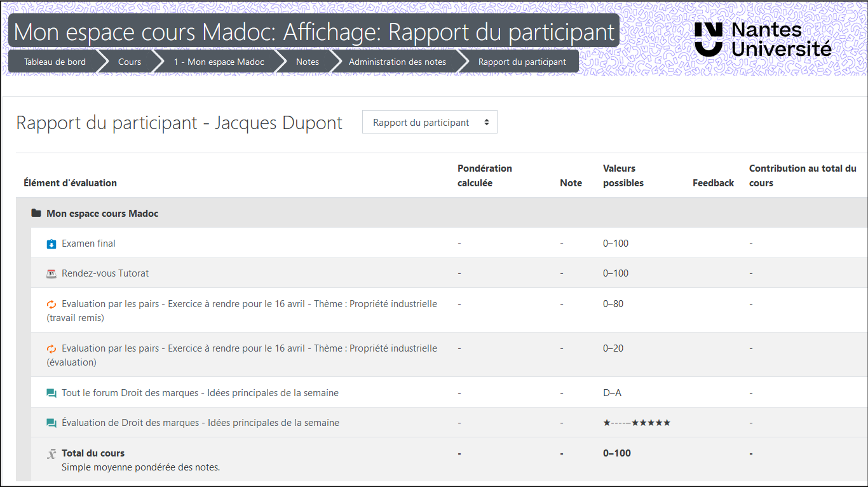Open Notes via the breadcrumb
The width and height of the screenshot is (868, 487).
308,62
